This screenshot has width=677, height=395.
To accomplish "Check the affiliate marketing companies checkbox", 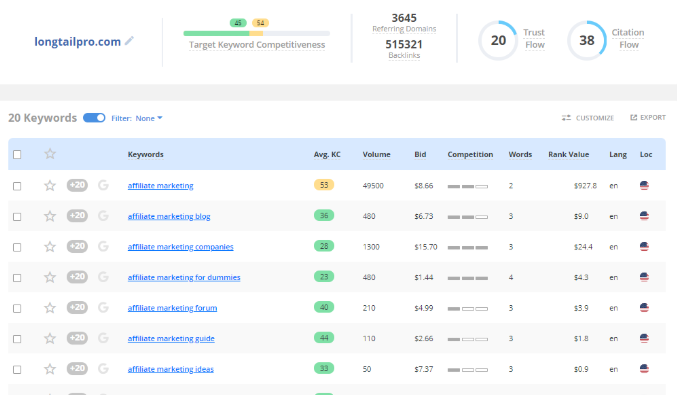I will coord(17,247).
